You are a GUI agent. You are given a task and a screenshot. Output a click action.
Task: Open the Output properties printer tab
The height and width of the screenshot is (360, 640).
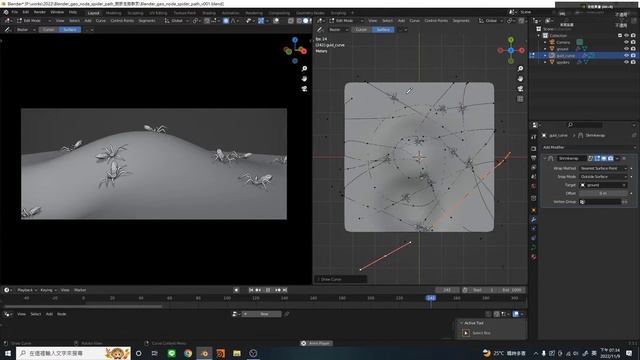[533, 158]
